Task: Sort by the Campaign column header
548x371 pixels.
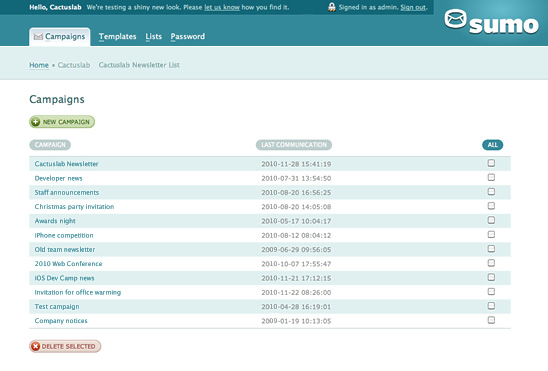Action: [x=50, y=145]
